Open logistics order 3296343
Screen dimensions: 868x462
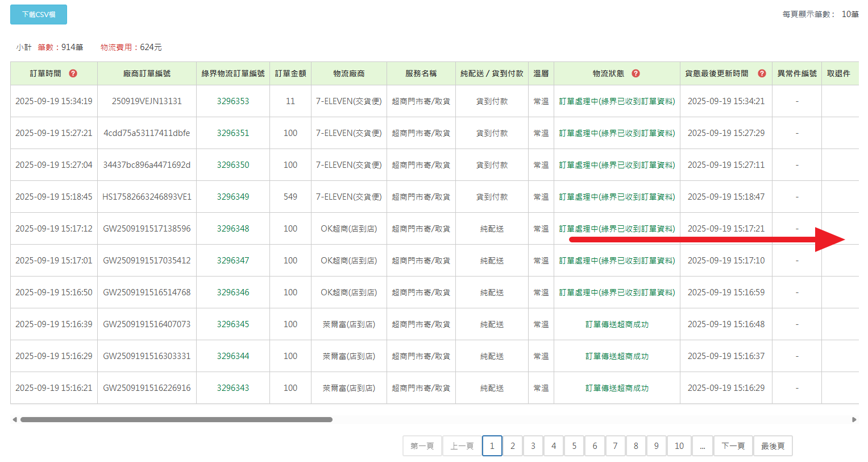(233, 388)
